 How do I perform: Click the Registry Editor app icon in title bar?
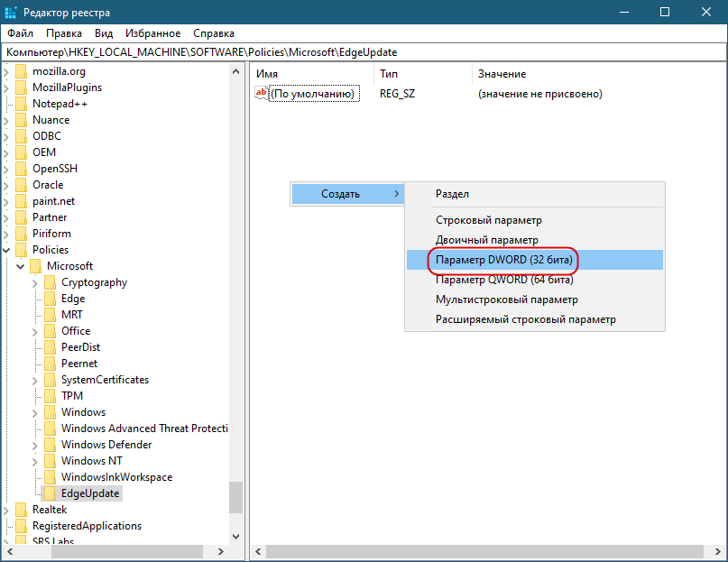click(11, 12)
